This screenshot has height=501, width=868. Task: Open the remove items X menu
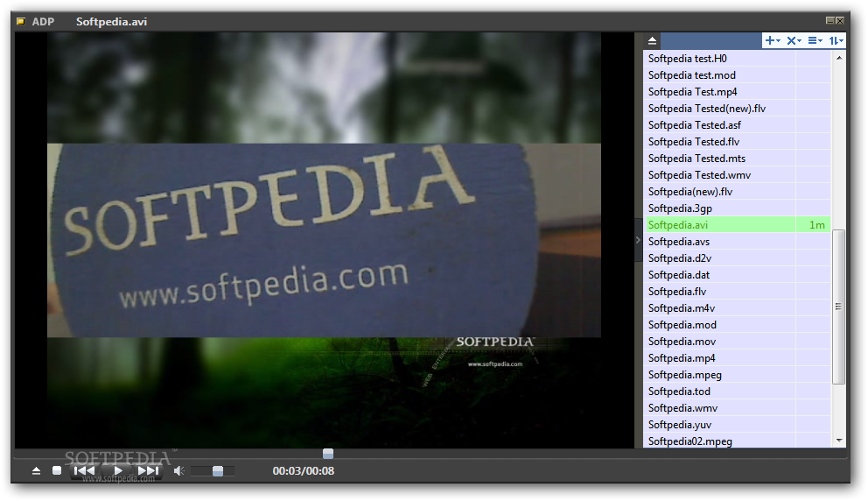pos(794,40)
